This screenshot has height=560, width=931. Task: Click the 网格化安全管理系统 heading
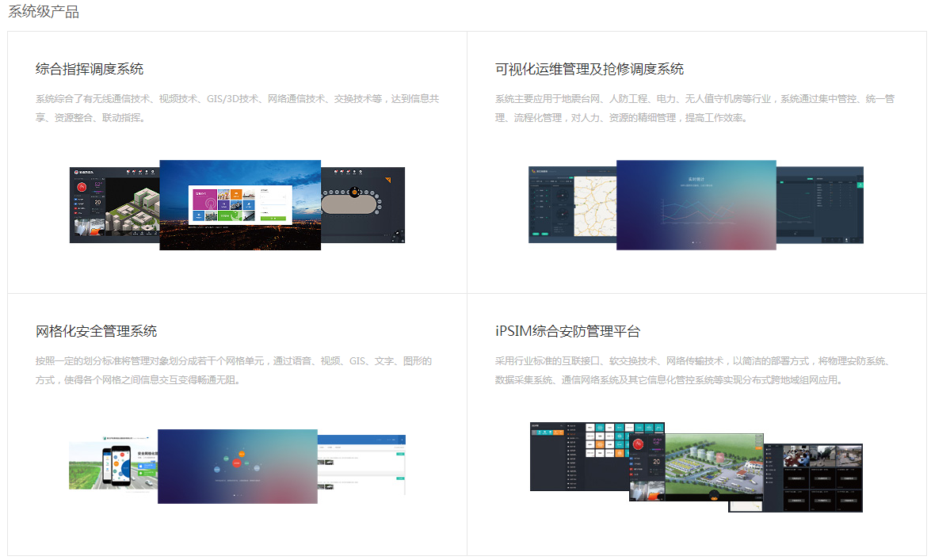click(96, 331)
